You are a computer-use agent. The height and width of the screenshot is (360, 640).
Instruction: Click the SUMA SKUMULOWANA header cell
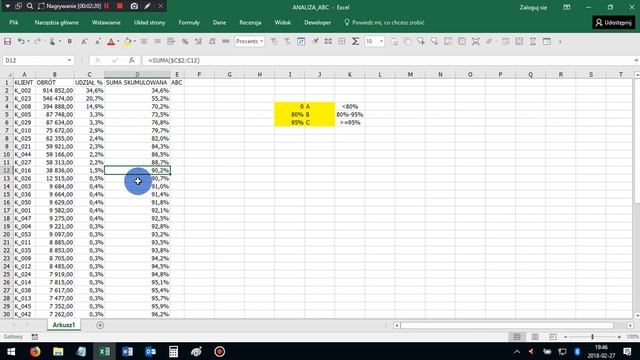[x=137, y=82]
